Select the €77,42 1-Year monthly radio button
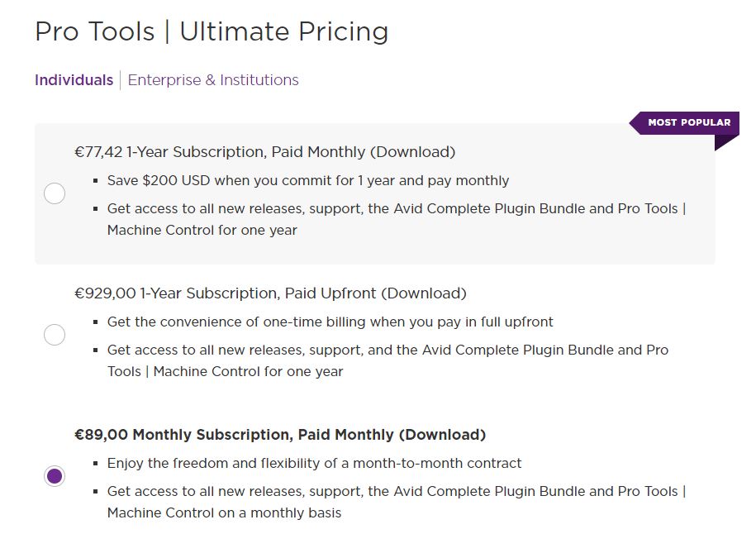The image size is (756, 553). pyautogui.click(x=55, y=194)
